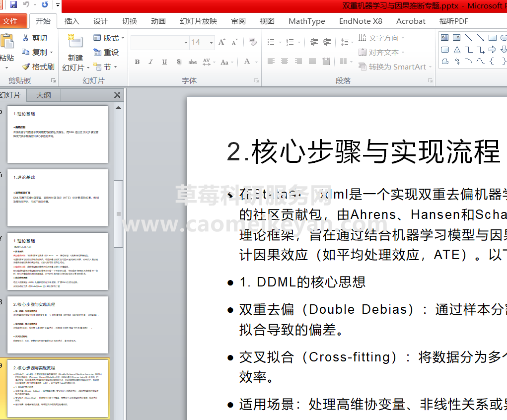Toggle Justify text alignment
Screen dimensions: 507x420
[312, 62]
